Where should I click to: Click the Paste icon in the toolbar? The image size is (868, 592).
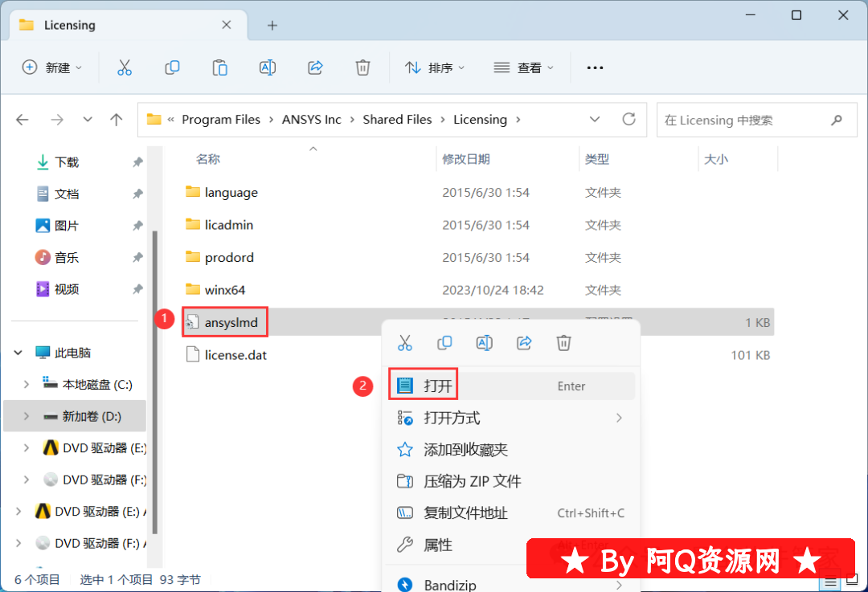click(219, 67)
